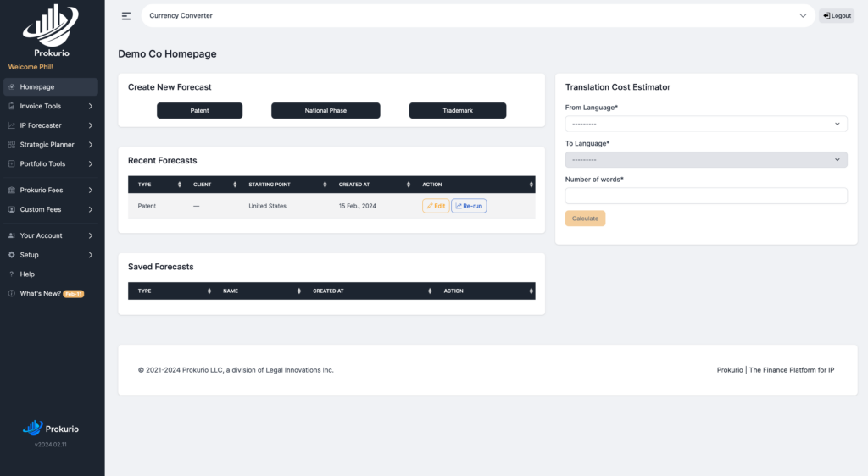Expand Portfolio Tools submenu chevron
The image size is (868, 476).
pos(91,164)
